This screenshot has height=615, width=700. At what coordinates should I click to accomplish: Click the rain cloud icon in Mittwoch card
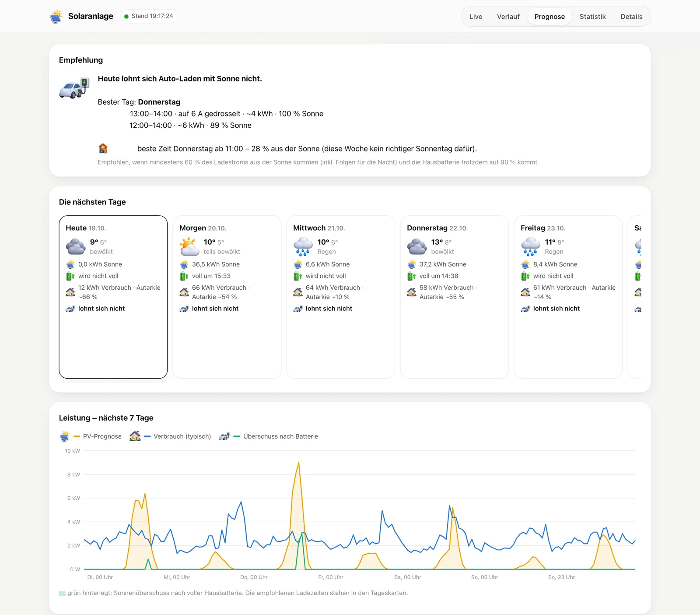[x=303, y=246]
